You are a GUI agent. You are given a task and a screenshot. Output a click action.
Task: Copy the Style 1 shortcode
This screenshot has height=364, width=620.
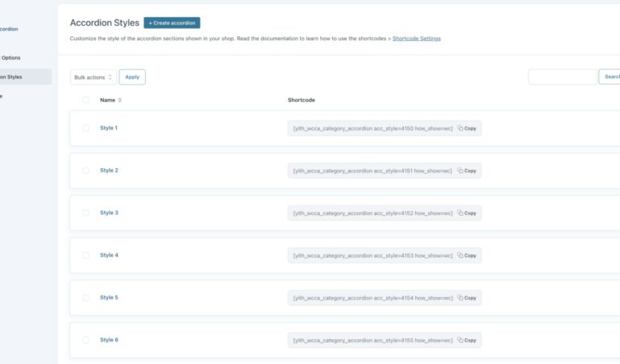(467, 128)
